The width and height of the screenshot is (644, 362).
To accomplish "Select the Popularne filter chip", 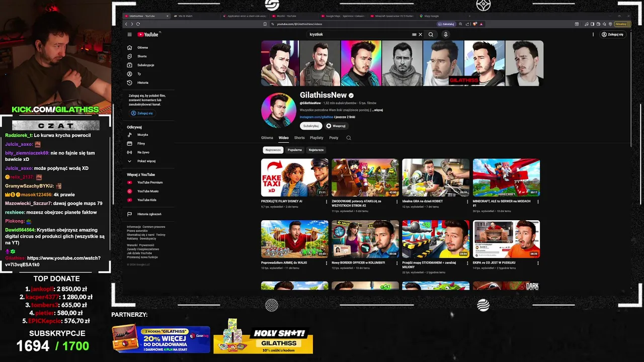I will [295, 150].
